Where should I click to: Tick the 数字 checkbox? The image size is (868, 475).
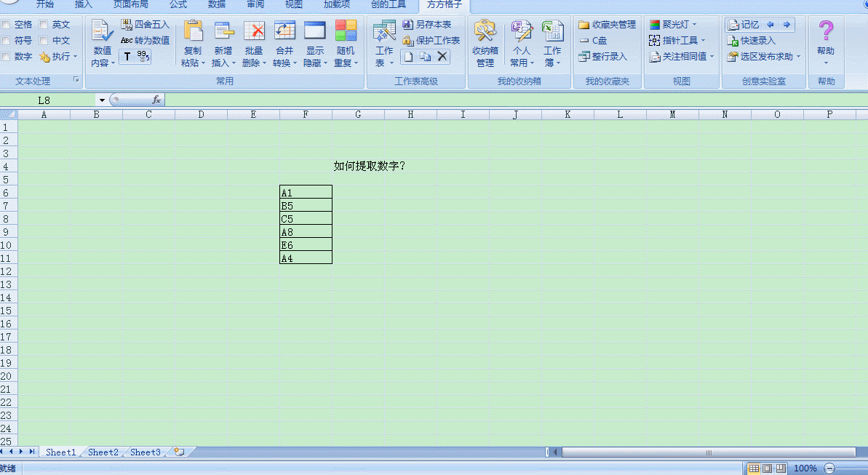(x=7, y=57)
